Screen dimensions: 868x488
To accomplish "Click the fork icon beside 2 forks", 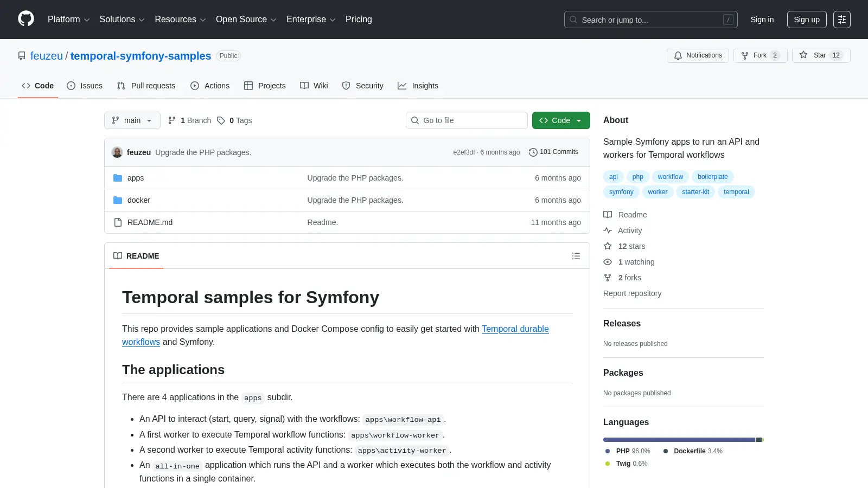I will pyautogui.click(x=608, y=278).
